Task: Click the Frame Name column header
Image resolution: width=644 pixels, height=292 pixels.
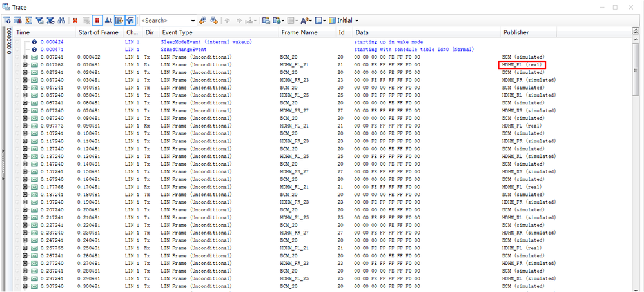Action: pos(307,32)
